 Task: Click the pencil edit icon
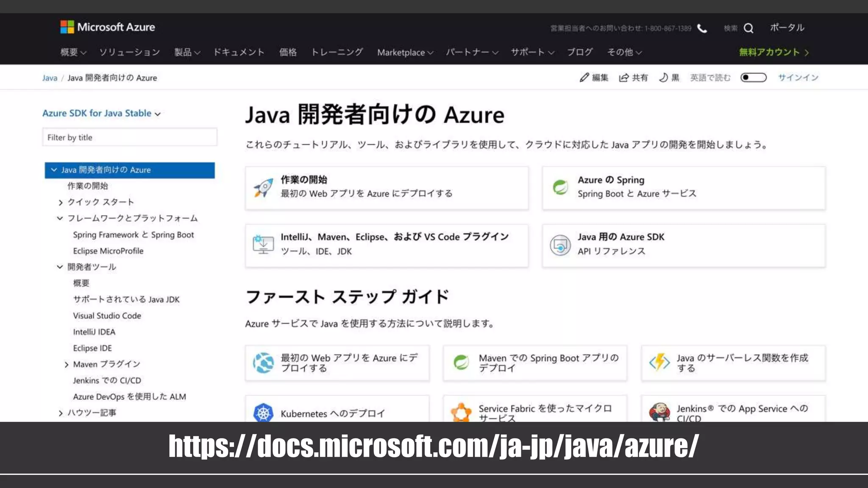(x=584, y=78)
